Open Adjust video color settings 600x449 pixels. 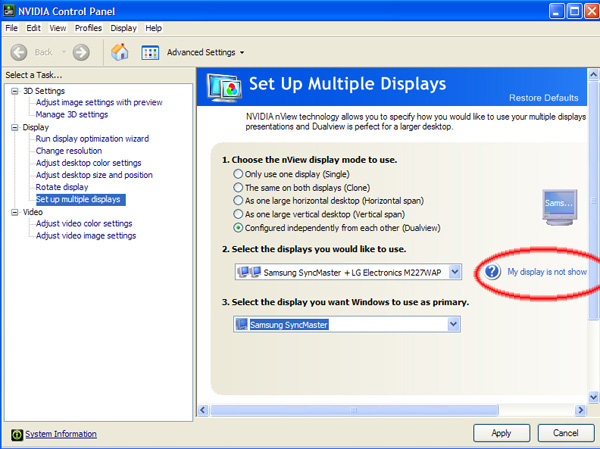click(x=84, y=224)
